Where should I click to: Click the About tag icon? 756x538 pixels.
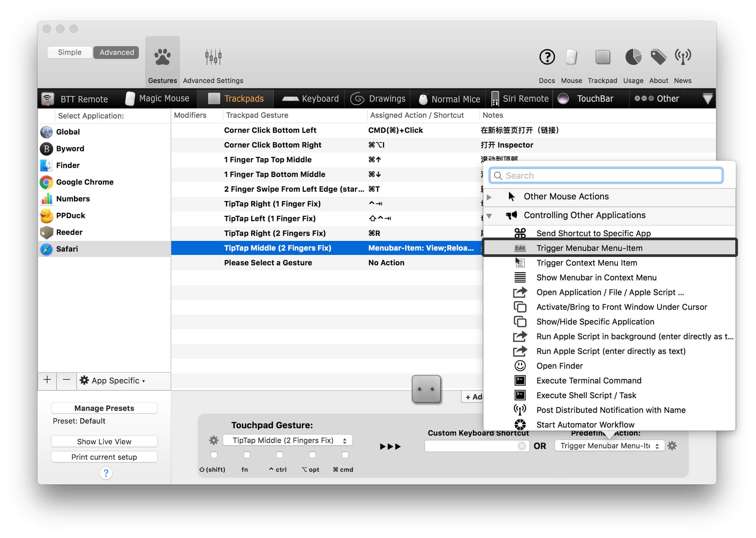[658, 57]
